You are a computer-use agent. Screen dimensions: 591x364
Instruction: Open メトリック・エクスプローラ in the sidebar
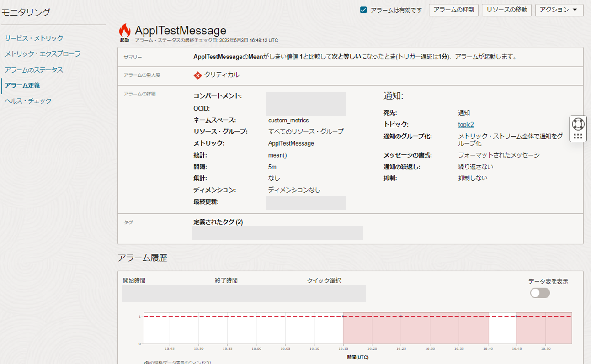[x=43, y=54]
